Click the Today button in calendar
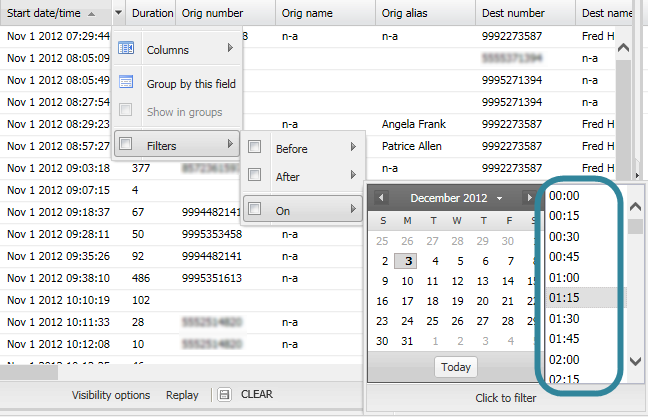Image resolution: width=648 pixels, height=417 pixels. (x=455, y=367)
